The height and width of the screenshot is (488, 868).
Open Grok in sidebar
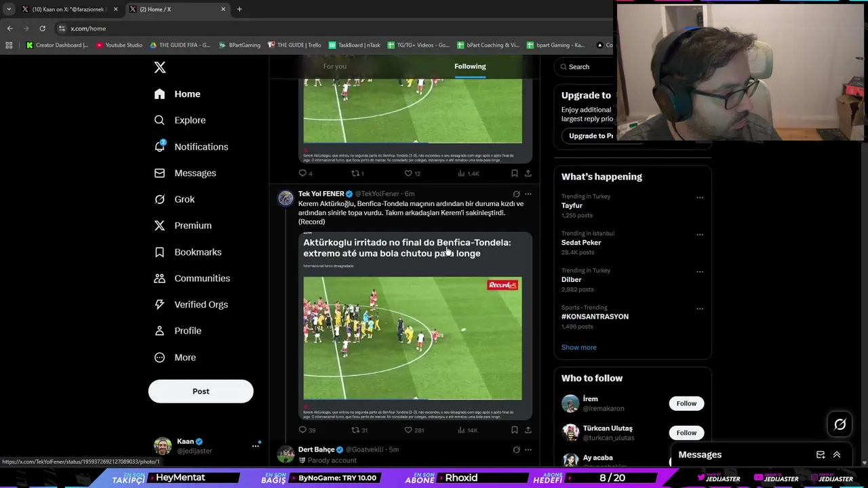(174, 199)
